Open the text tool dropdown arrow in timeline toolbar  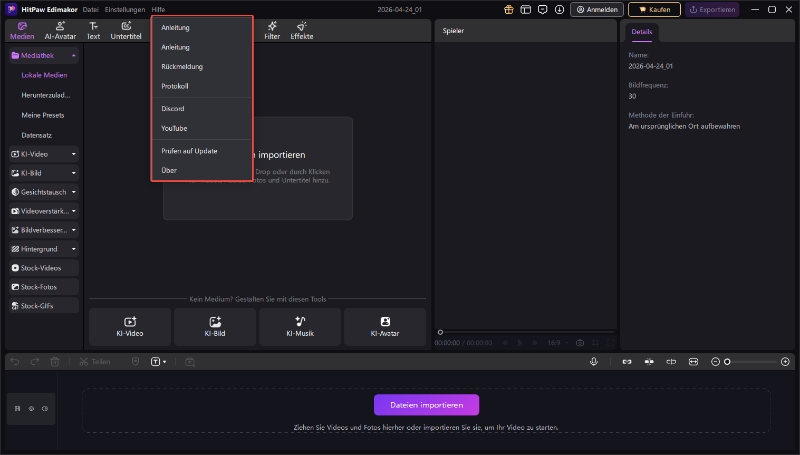click(164, 362)
